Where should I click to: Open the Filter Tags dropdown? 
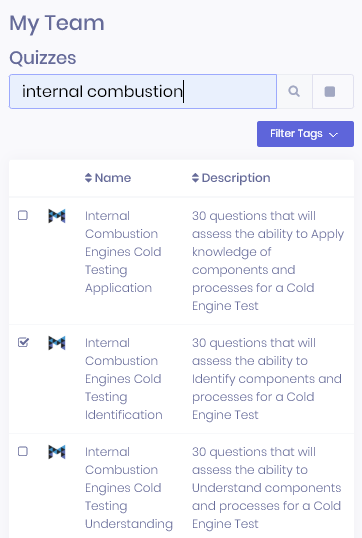tap(305, 134)
